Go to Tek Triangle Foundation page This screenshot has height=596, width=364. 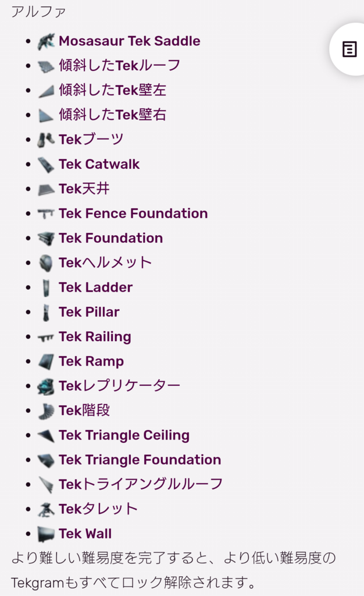tap(140, 460)
